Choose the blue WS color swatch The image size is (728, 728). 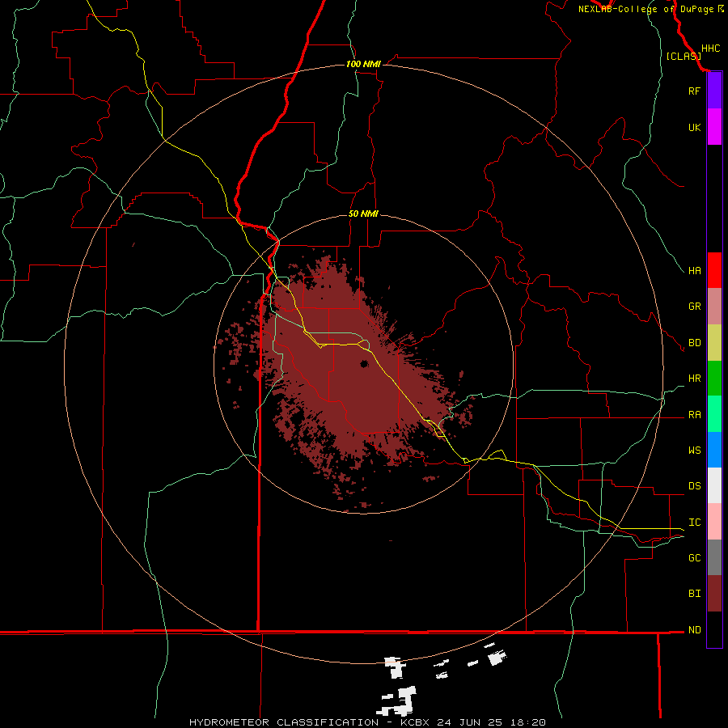pyautogui.click(x=714, y=450)
